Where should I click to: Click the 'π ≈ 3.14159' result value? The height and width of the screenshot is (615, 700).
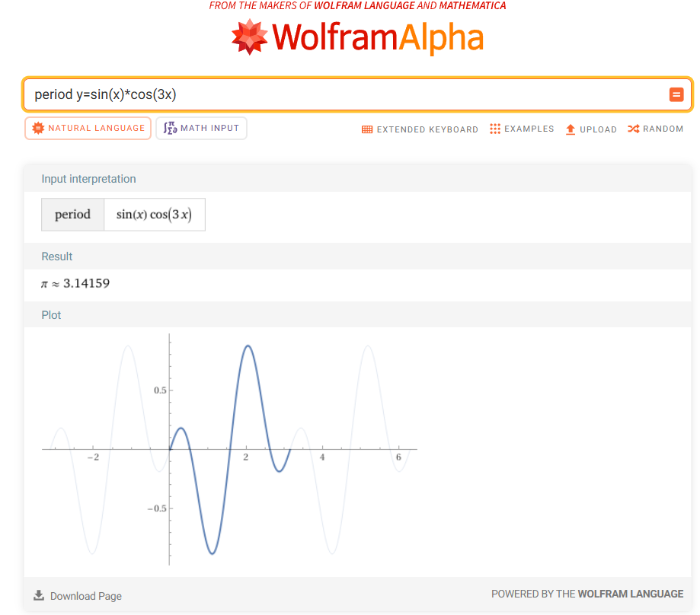[x=75, y=284]
